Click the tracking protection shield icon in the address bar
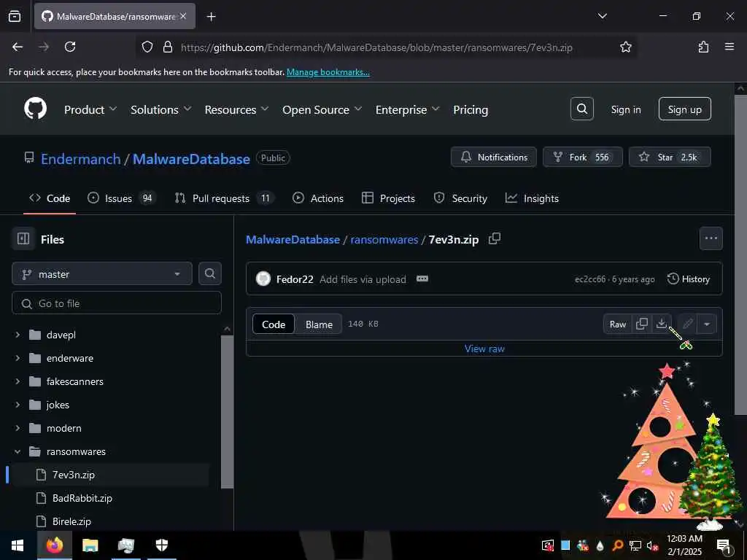Screen dimensions: 747x560 [x=147, y=47]
